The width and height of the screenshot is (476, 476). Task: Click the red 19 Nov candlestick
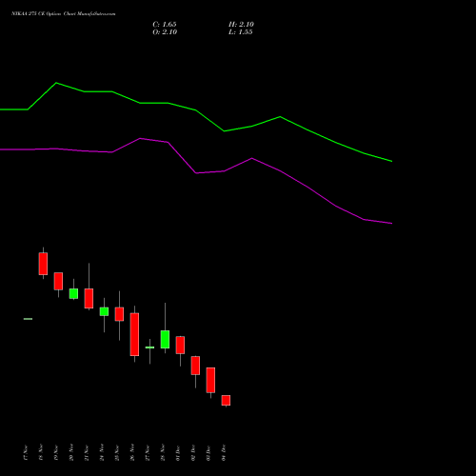coord(58,281)
